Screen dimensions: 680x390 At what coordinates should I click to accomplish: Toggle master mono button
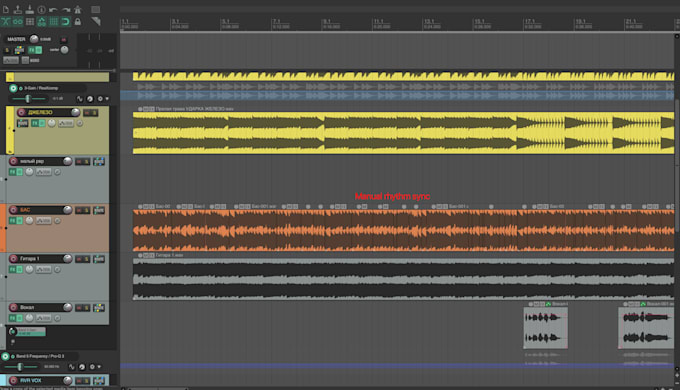(x=25, y=60)
